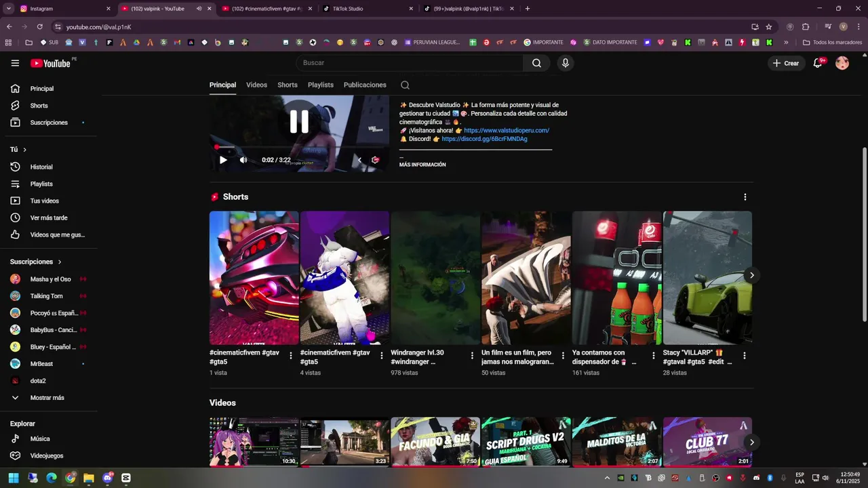Open the Stacy VILLARP short thumbnail
The height and width of the screenshot is (488, 868).
[x=707, y=278]
